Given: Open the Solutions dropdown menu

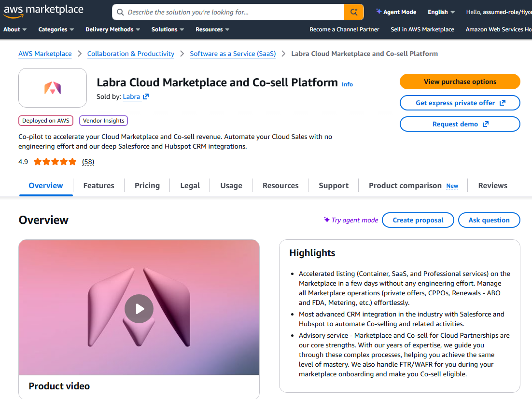Looking at the screenshot, I should coord(168,29).
